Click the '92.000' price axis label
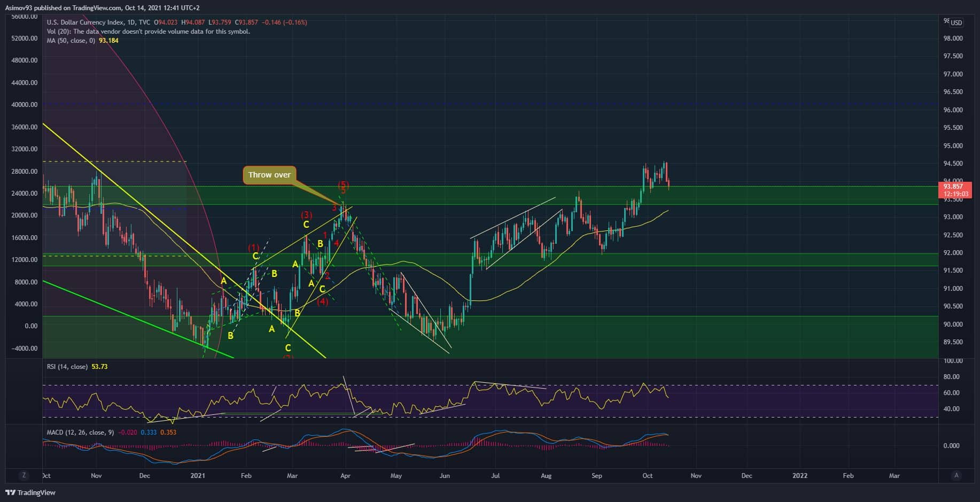This screenshot has width=980, height=502. 953,253
